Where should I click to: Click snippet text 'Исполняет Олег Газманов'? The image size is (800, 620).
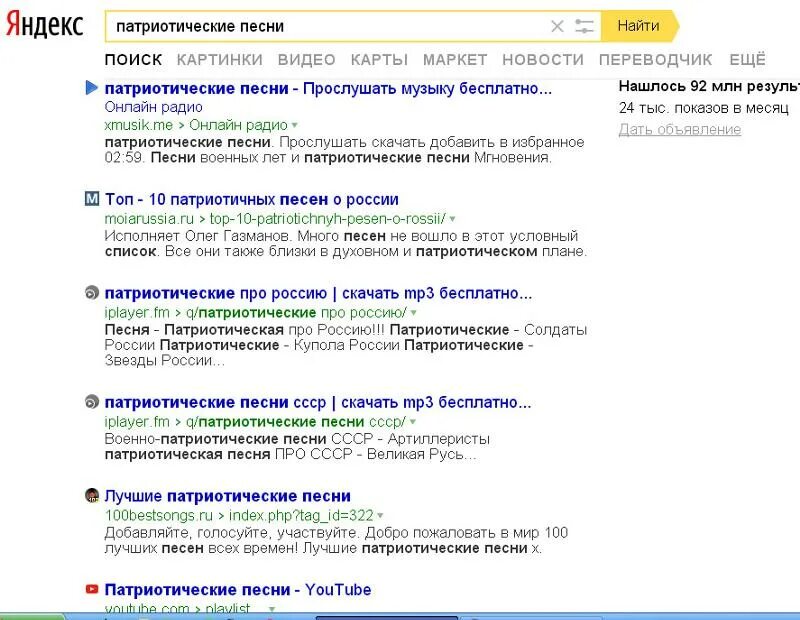197,236
